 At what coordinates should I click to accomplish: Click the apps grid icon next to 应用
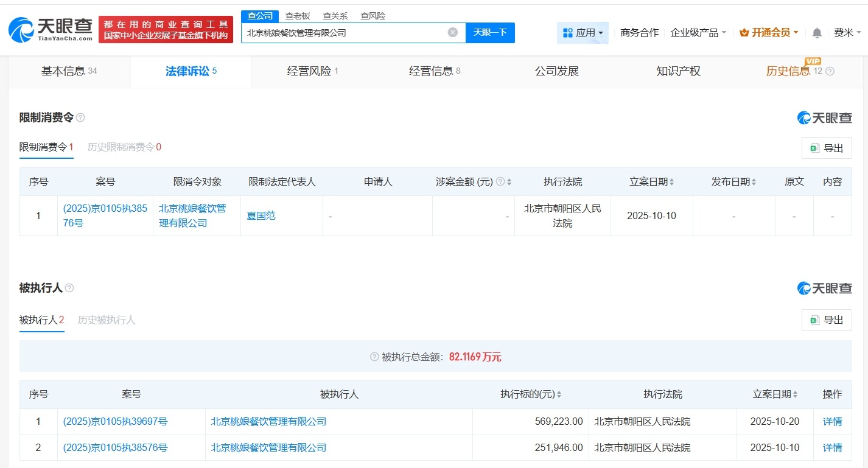pos(568,32)
